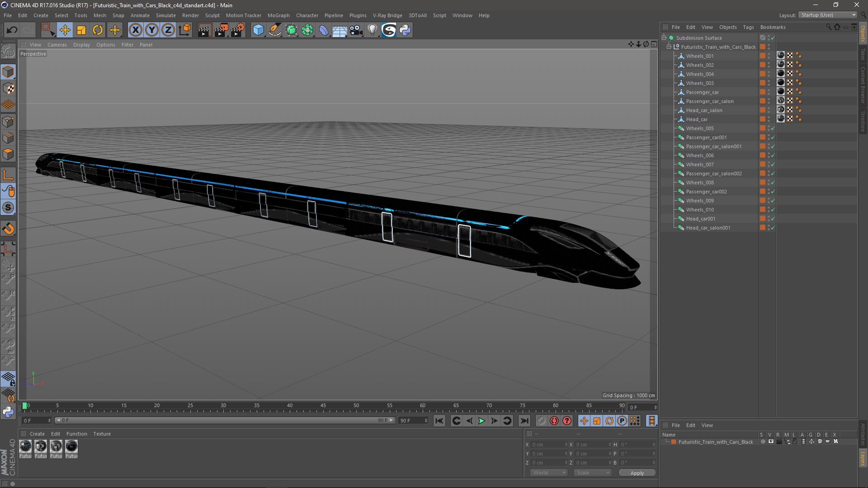868x488 pixels.
Task: Open the Render menu
Action: pyautogui.click(x=190, y=15)
